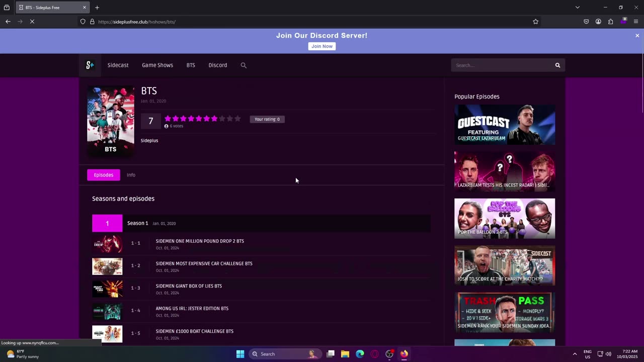Screen dimensions: 644x362
Task: Open Guestcast Lazarbeam popular episode thumbnail
Action: tap(505, 125)
